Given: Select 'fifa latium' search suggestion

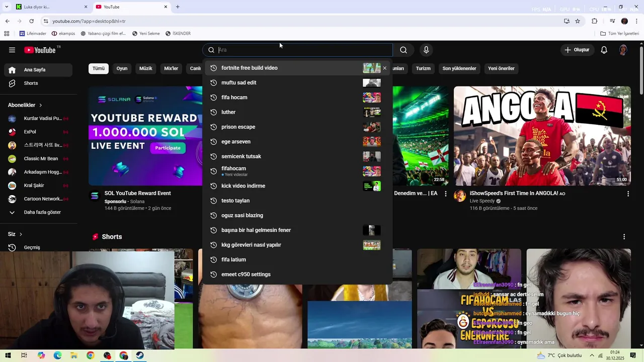Looking at the screenshot, I should (x=297, y=259).
